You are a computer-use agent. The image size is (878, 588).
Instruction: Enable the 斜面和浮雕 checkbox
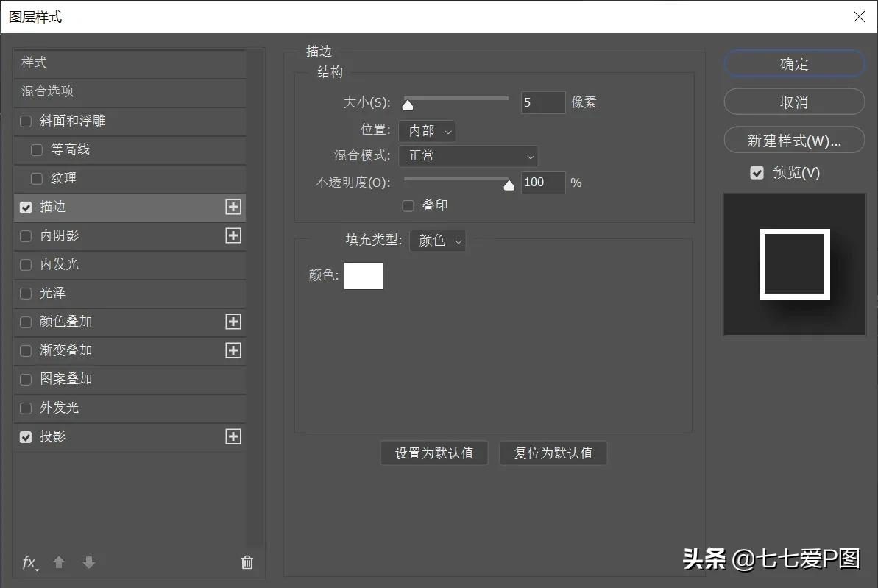26,121
